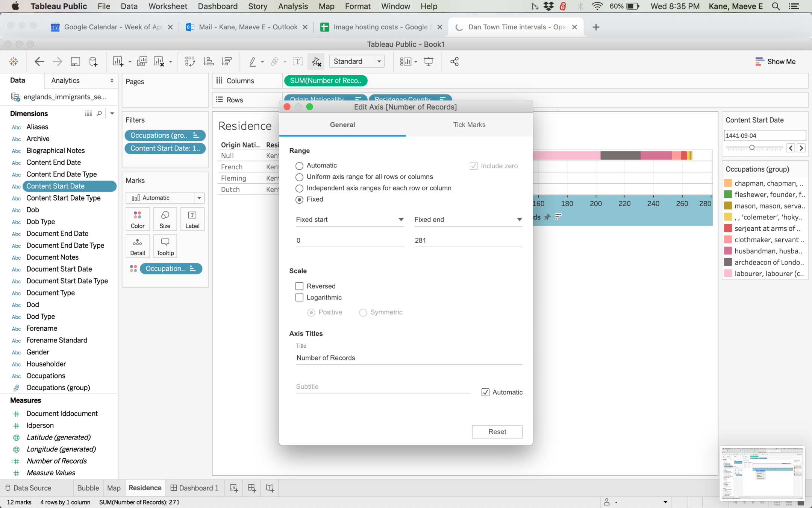Click the Reset button

497,432
